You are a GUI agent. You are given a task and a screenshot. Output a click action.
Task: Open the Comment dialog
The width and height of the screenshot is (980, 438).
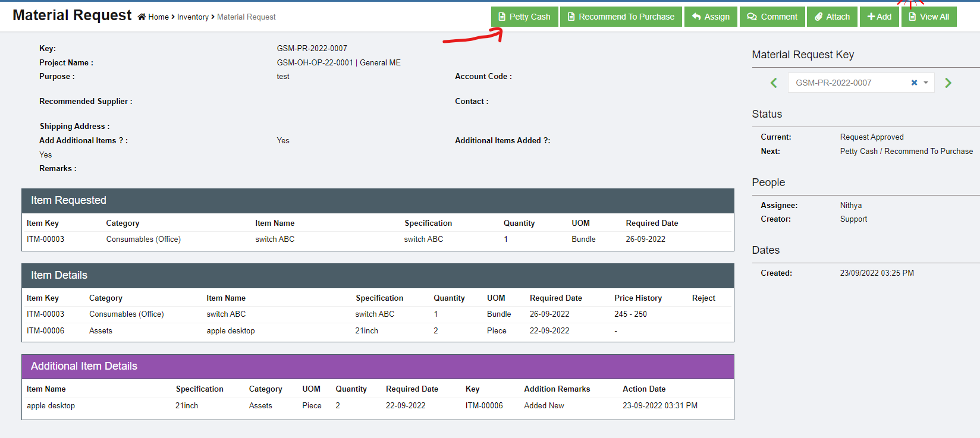(772, 17)
